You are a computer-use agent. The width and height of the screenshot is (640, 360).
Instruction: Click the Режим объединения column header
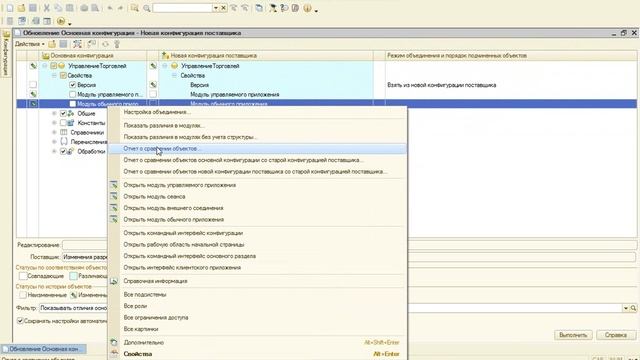[511, 56]
